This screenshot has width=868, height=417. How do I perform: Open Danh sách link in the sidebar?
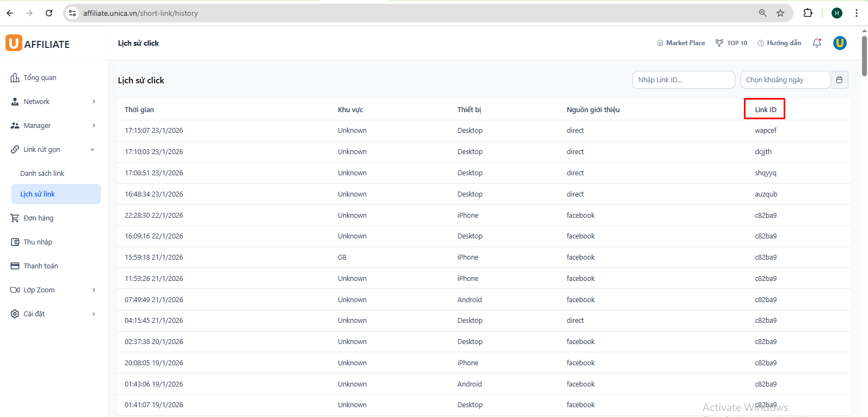pyautogui.click(x=42, y=174)
